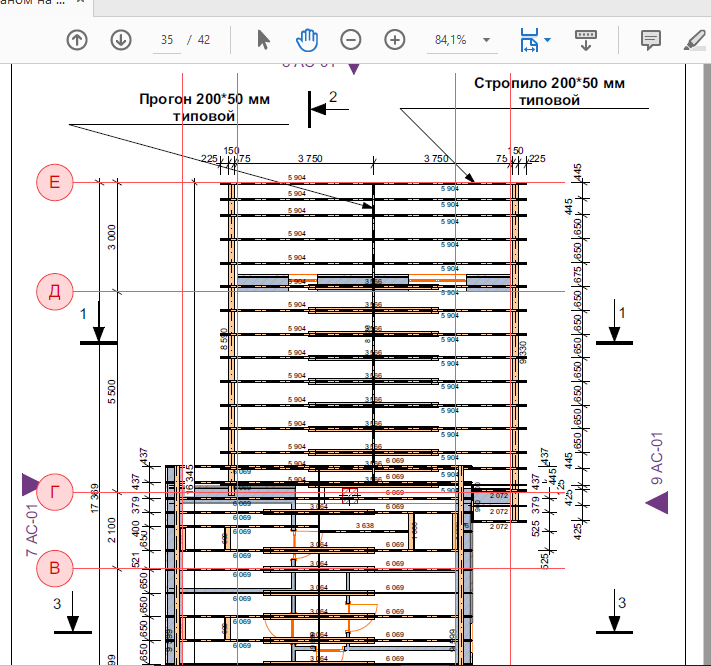Click the left '3 750' horizontal dimension

coord(310,158)
